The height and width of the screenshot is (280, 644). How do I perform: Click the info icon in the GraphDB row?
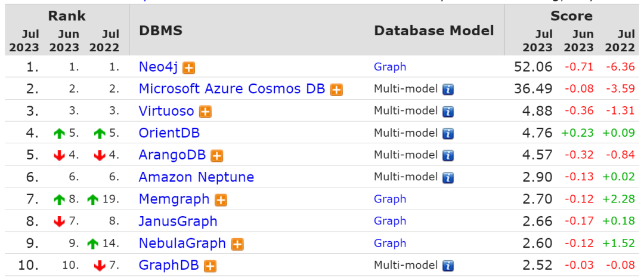click(x=448, y=266)
